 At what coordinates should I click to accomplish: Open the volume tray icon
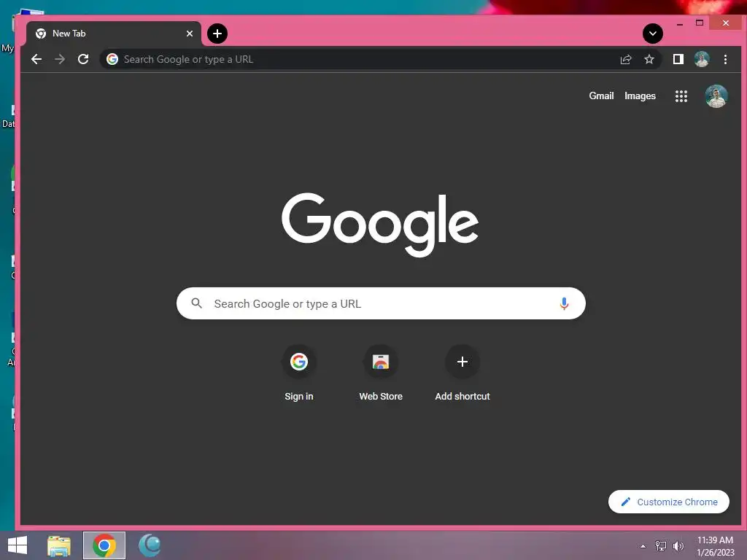tap(678, 546)
